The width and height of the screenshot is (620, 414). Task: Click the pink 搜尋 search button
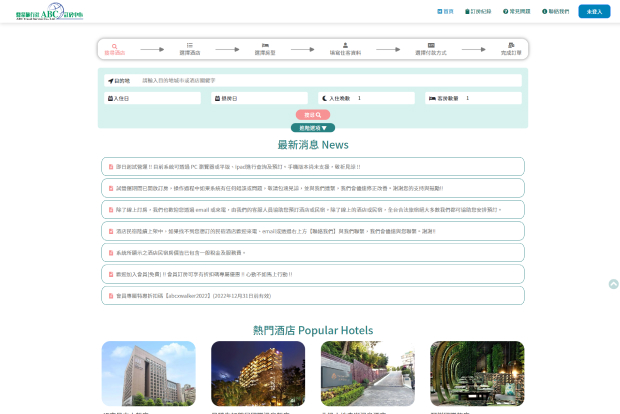point(313,115)
